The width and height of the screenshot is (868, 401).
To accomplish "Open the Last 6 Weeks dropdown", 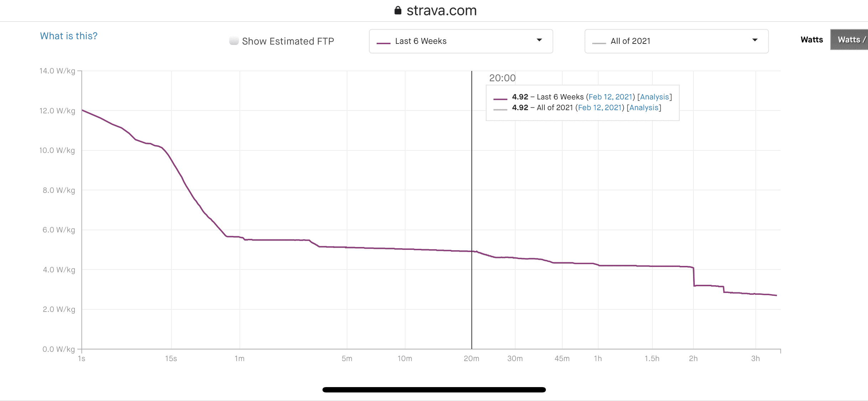I will pyautogui.click(x=460, y=41).
